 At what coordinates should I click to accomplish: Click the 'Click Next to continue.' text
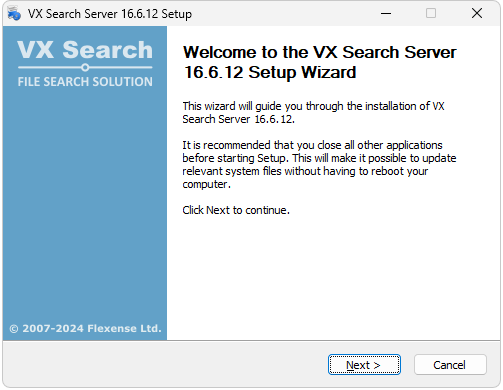coord(236,210)
